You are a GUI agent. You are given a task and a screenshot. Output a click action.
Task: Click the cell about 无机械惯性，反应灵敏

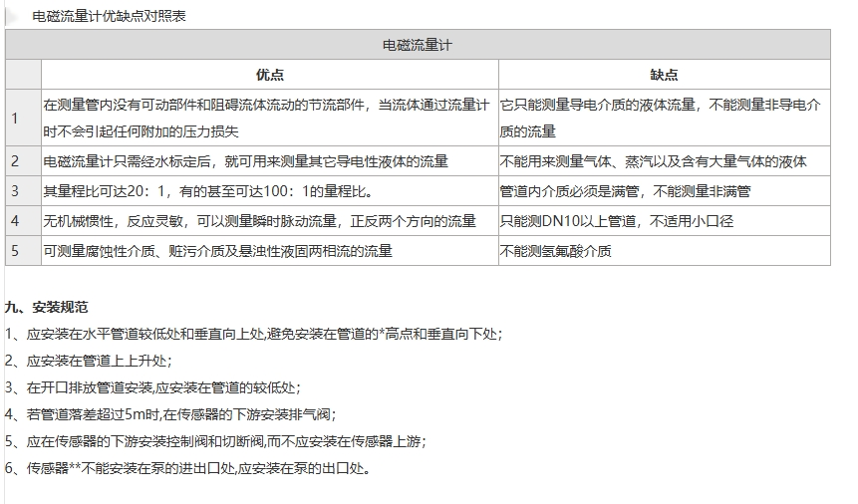(x=269, y=220)
